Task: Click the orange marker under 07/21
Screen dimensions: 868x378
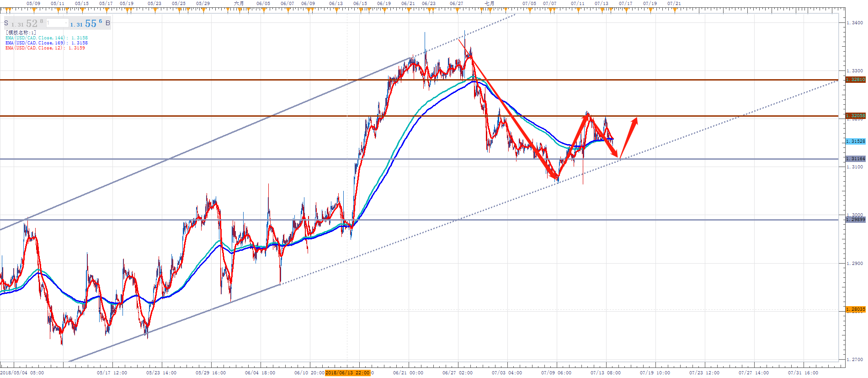Action: click(x=675, y=9)
